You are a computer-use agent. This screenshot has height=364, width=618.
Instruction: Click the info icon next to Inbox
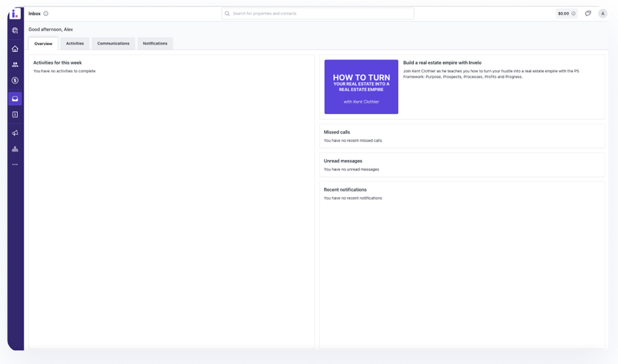[46, 14]
